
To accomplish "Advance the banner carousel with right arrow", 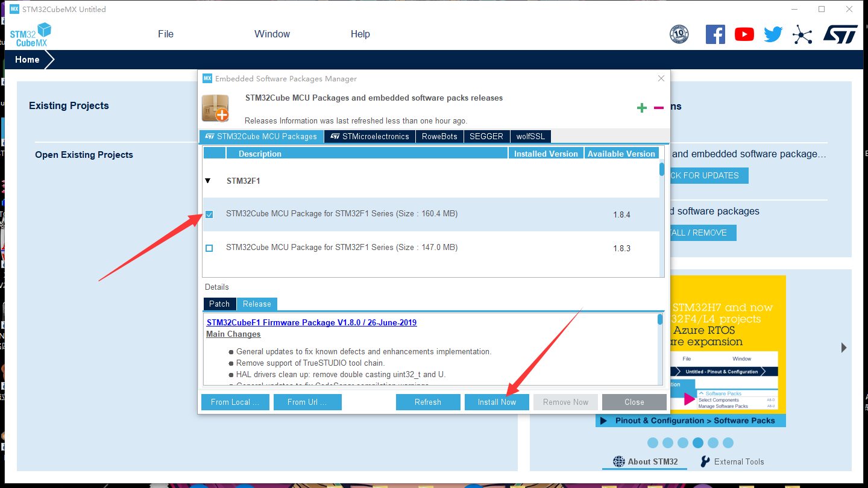I will (x=844, y=348).
